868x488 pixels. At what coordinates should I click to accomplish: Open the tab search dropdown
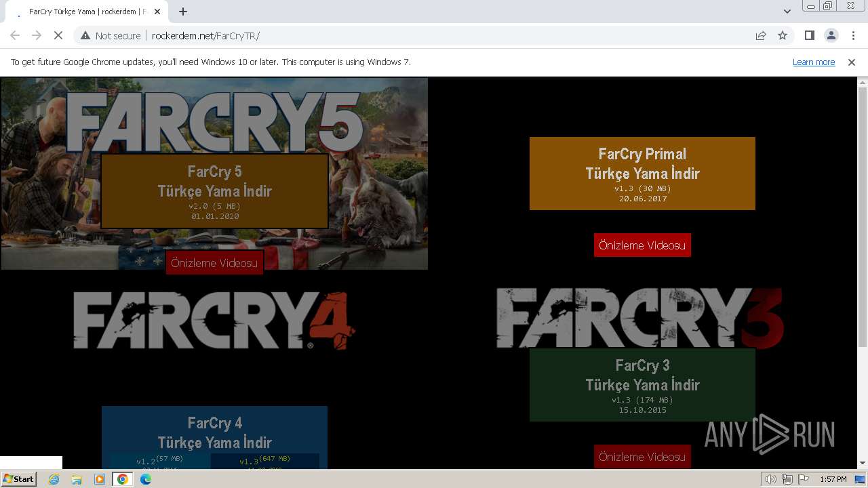click(x=787, y=12)
